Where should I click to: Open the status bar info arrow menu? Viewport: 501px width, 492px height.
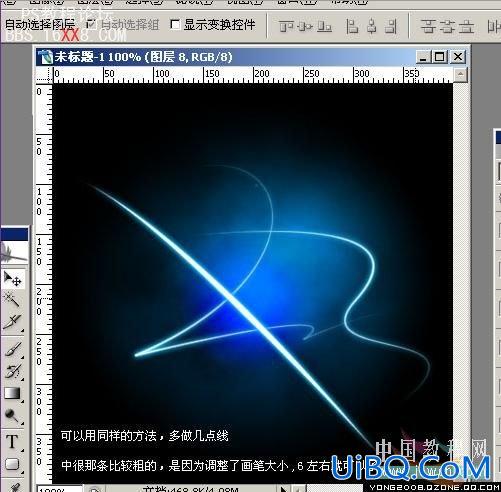tap(283, 489)
